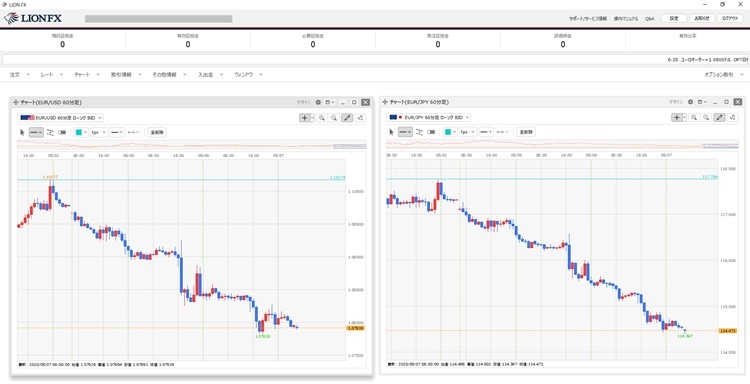Viewport: 750px width, 384px height.
Task: Click the current price tag 114.472 on EUR/JPY axis
Action: pos(728,331)
